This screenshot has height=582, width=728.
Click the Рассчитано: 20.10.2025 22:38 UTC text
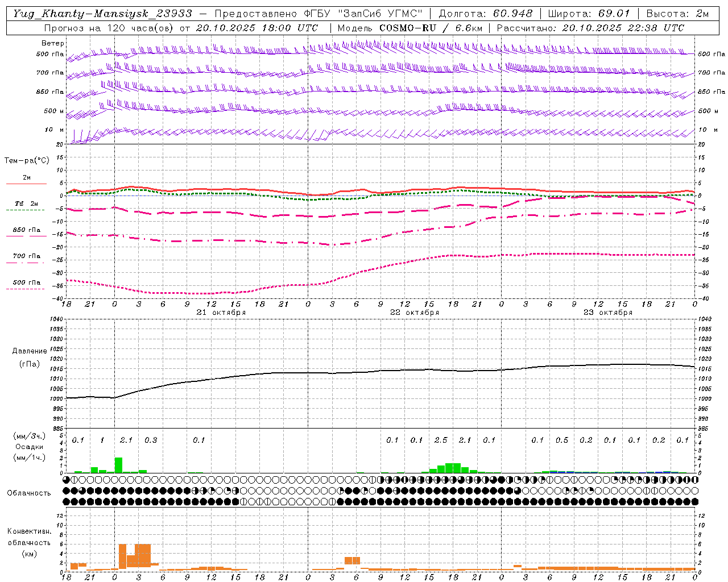click(x=590, y=27)
